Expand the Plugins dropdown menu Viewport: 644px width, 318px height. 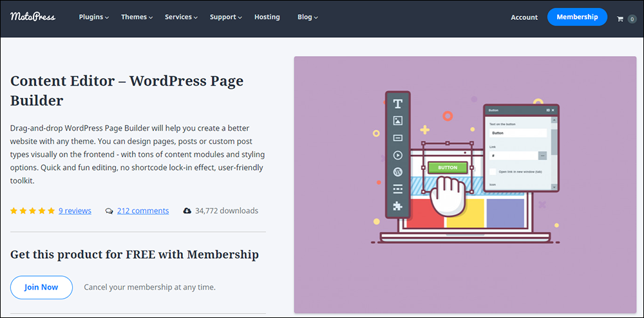(93, 17)
